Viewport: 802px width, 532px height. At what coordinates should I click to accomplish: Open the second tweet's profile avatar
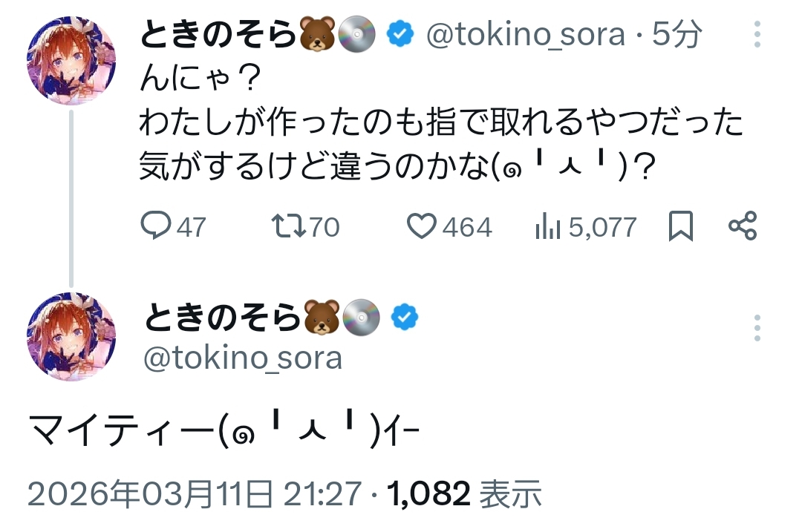click(71, 337)
